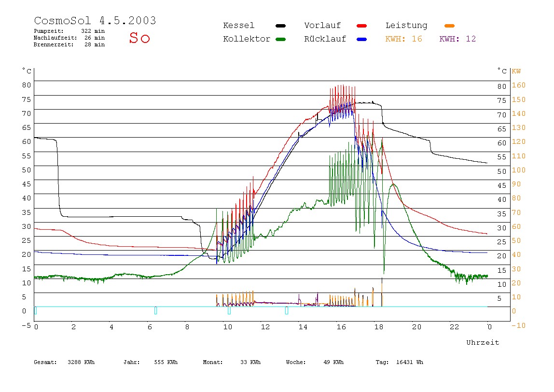Click the purple 'KWH: 12' value
Image resolution: width=554 pixels, height=392 pixels.
coord(457,39)
